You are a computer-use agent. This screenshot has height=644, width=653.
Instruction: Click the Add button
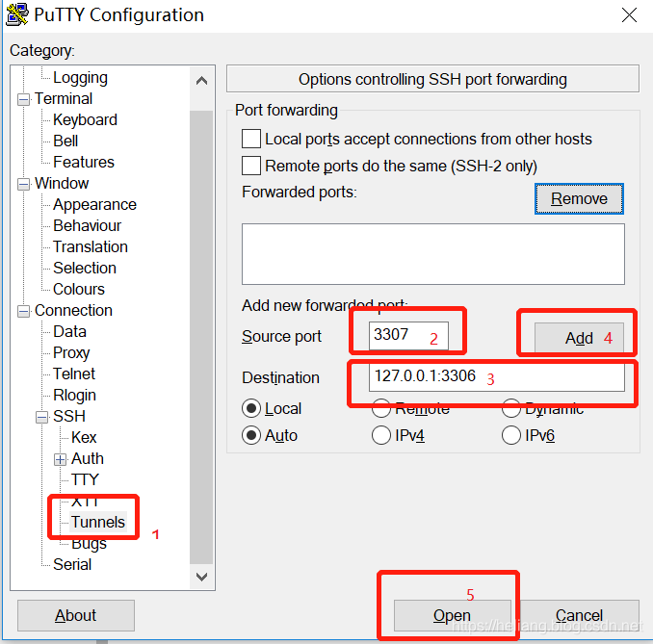[579, 338]
